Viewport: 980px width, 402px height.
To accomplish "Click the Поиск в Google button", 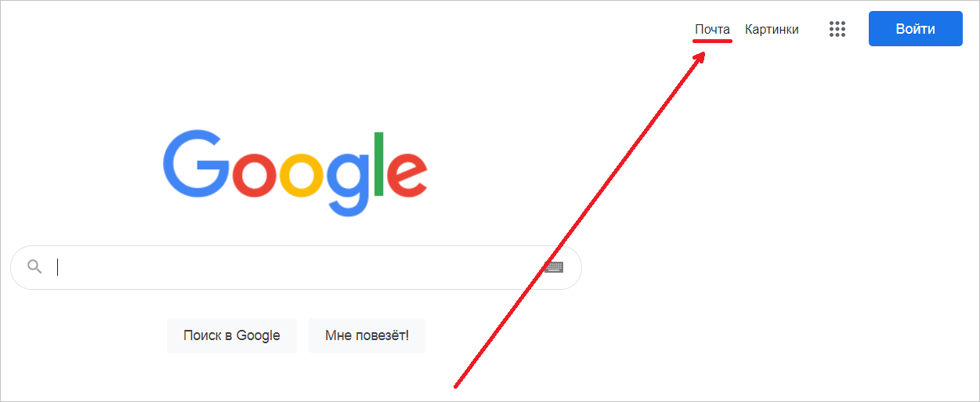I will pos(232,335).
